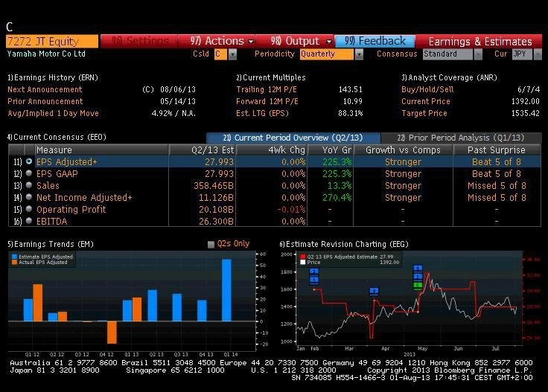Click the Avg/Implied 1 Day Move label
Screen dimensions: 548x392
pos(53,113)
